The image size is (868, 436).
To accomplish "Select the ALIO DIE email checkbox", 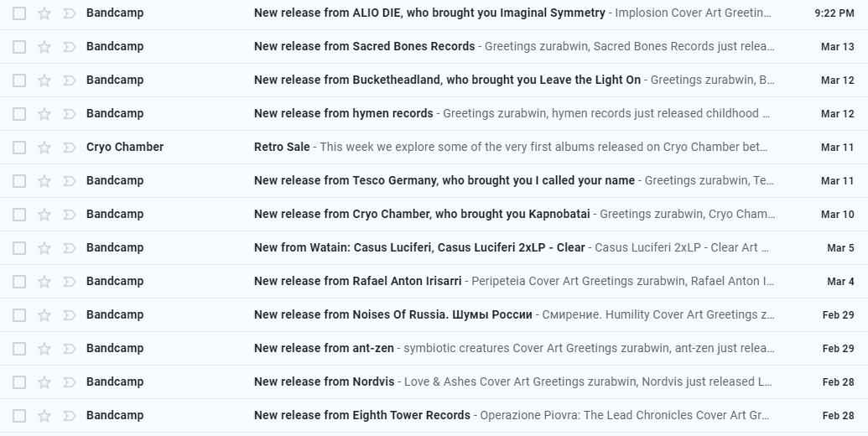I will point(19,13).
